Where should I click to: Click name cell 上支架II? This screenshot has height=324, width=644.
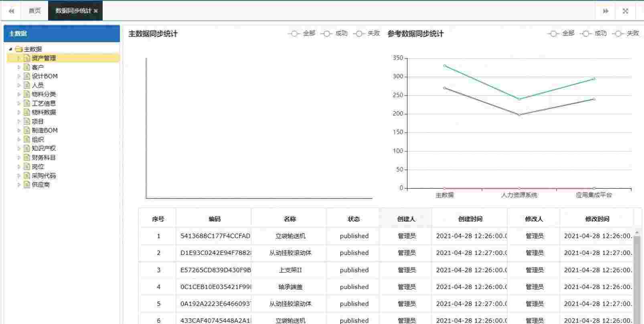click(x=290, y=270)
